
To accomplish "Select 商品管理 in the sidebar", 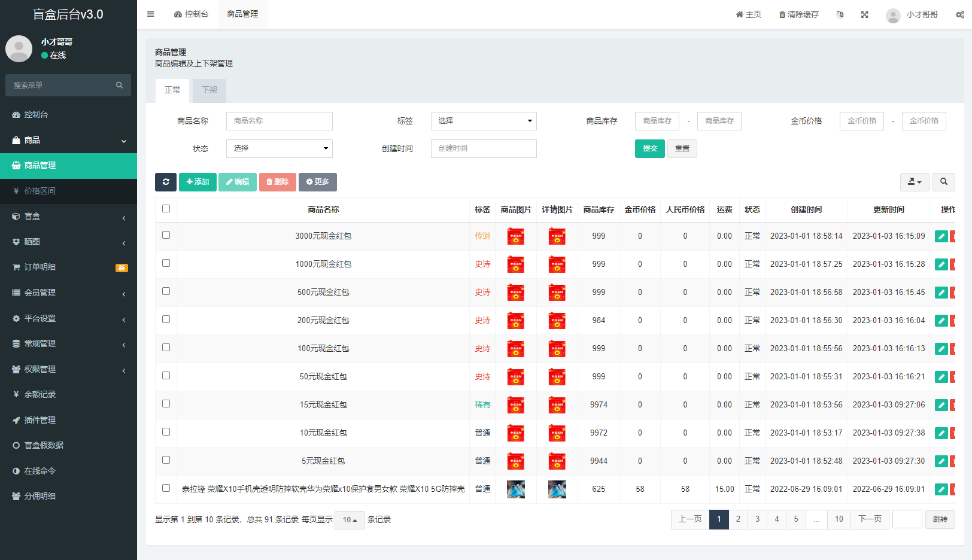I will [68, 165].
